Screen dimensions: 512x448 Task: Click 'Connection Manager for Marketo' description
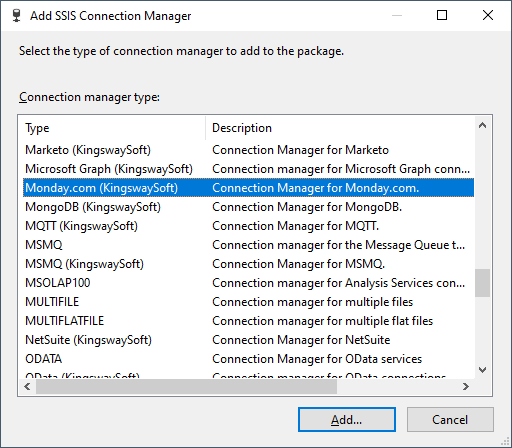pyautogui.click(x=300, y=150)
